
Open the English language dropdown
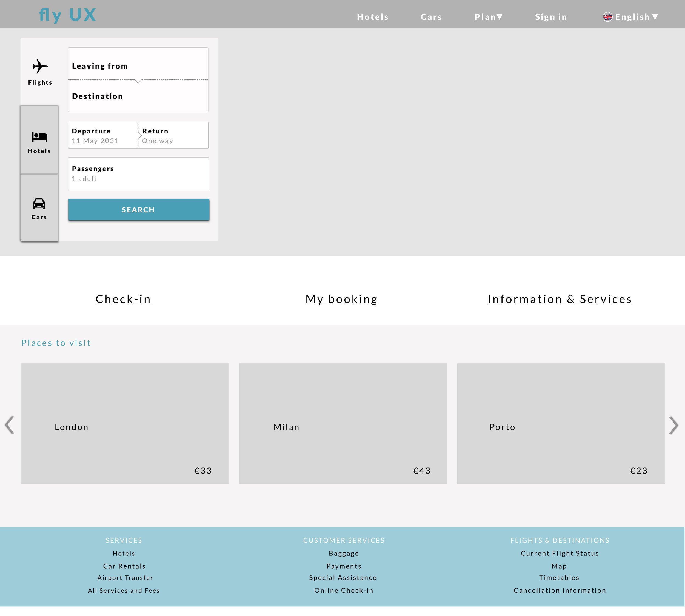pos(636,17)
